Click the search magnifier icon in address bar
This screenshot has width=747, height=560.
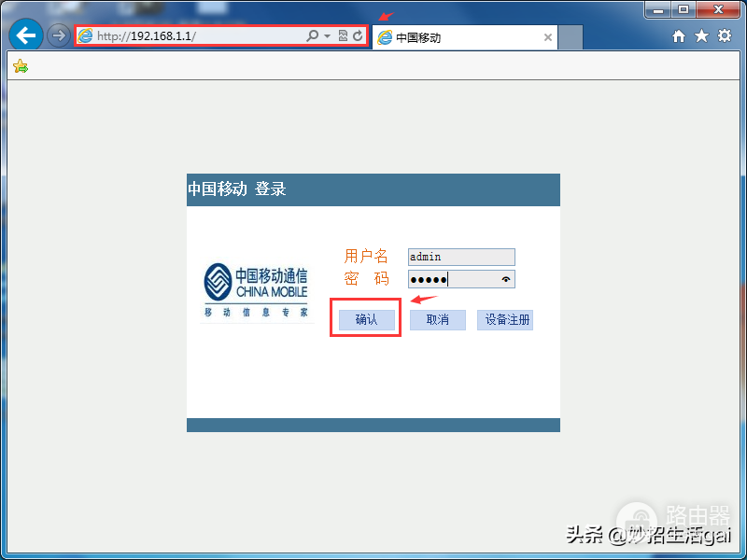coord(312,35)
